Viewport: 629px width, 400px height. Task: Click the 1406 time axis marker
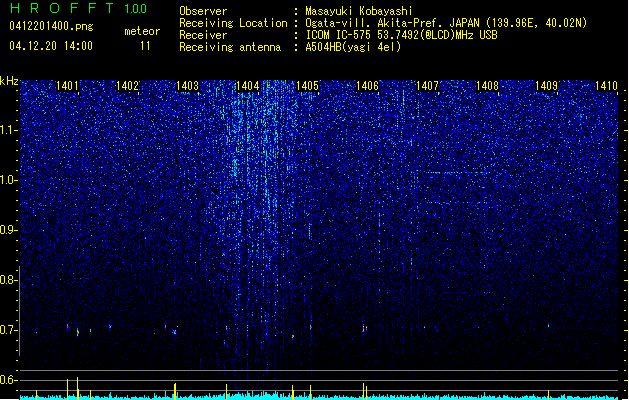coord(367,85)
